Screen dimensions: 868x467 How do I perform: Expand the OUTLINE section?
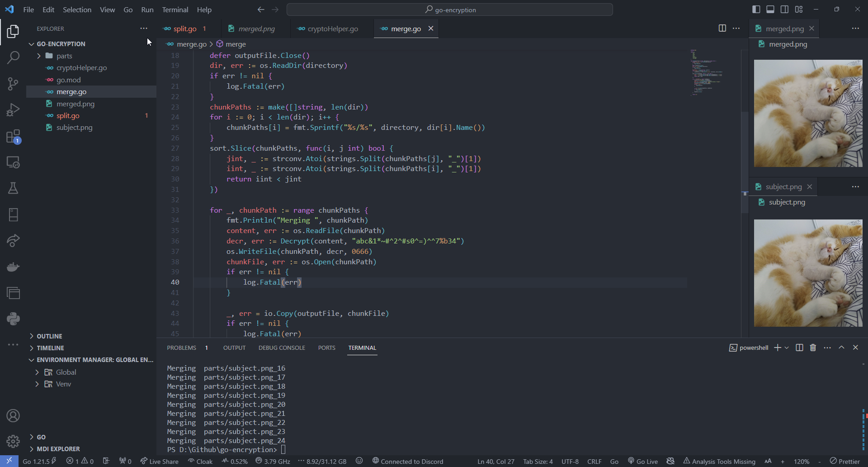[49, 336]
